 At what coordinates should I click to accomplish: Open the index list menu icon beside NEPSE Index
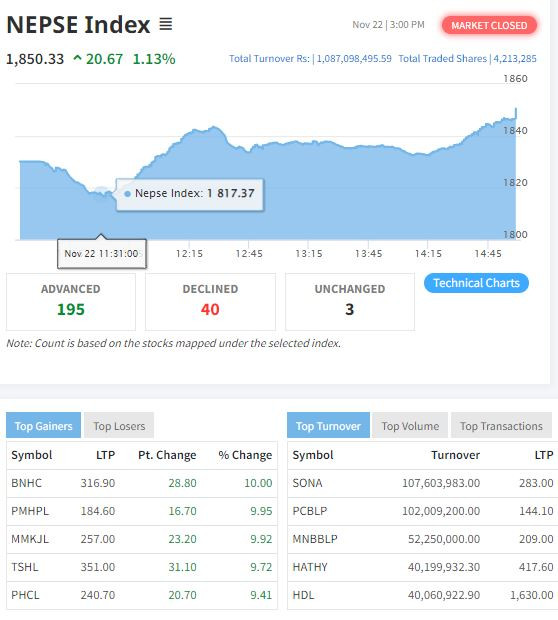click(x=166, y=24)
